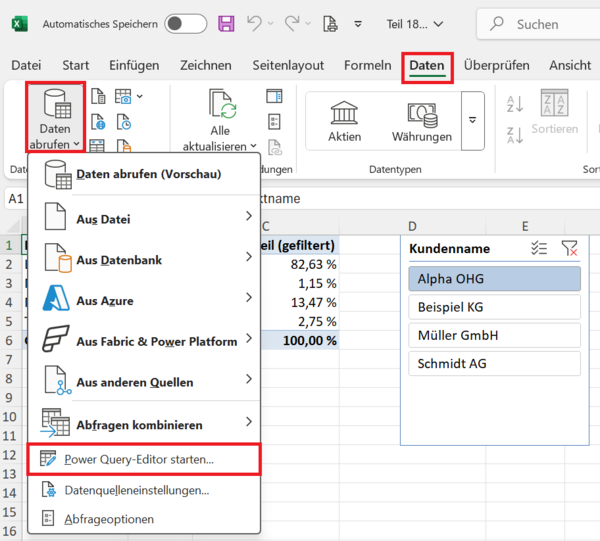
Task: Select Daten abrufen (Vorschau) menu entry
Action: [x=144, y=174]
